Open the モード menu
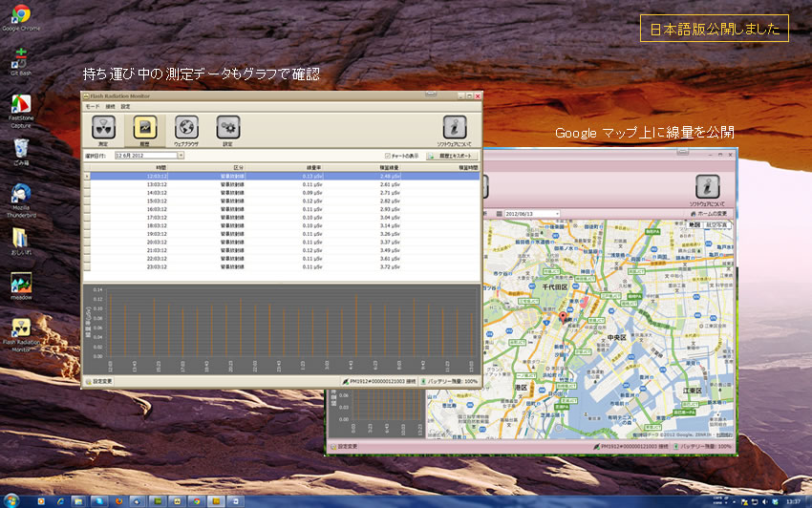The height and width of the screenshot is (508, 812). (x=92, y=107)
